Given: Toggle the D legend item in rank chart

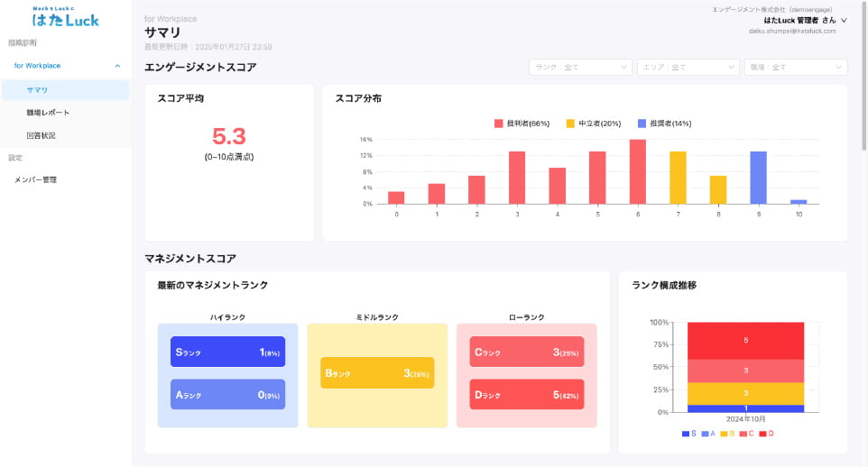Looking at the screenshot, I should tap(766, 434).
